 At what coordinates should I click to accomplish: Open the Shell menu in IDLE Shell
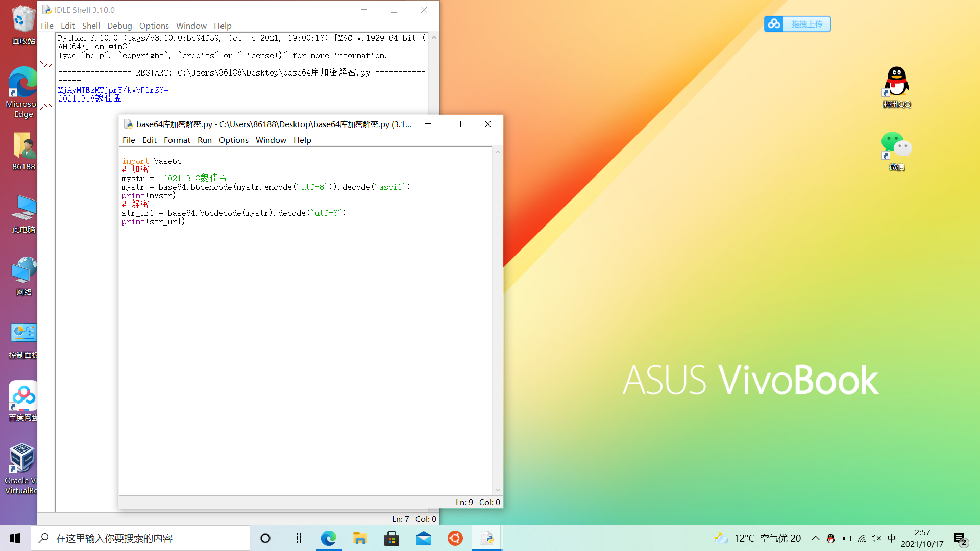[x=91, y=26]
